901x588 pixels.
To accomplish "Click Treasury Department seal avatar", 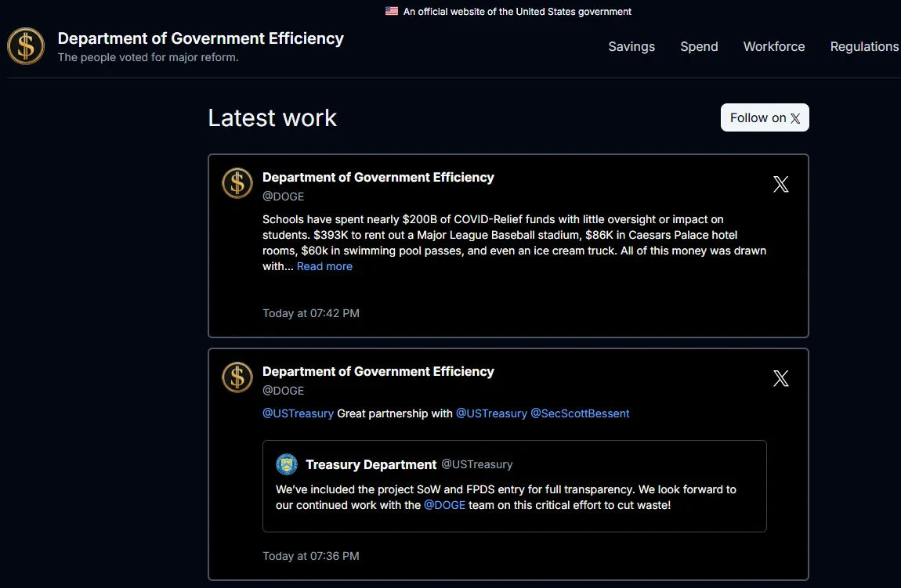I will [287, 464].
